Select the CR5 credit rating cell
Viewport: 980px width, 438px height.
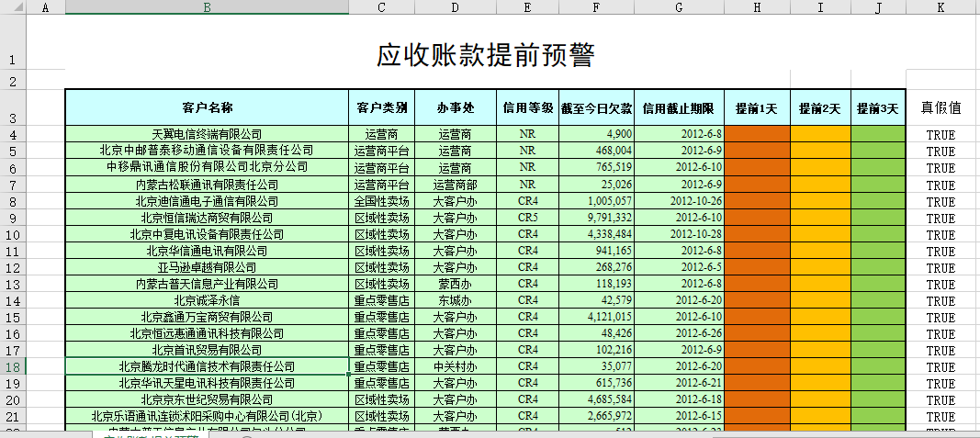[x=527, y=218]
